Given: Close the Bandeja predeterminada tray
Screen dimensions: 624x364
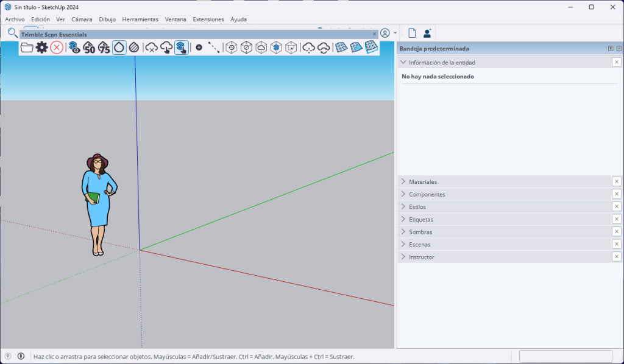Looking at the screenshot, I should click(x=619, y=49).
